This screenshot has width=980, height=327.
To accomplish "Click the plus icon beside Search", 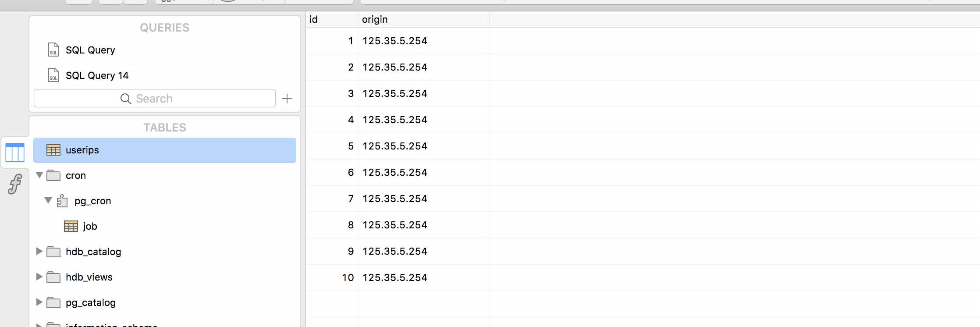I will point(287,99).
